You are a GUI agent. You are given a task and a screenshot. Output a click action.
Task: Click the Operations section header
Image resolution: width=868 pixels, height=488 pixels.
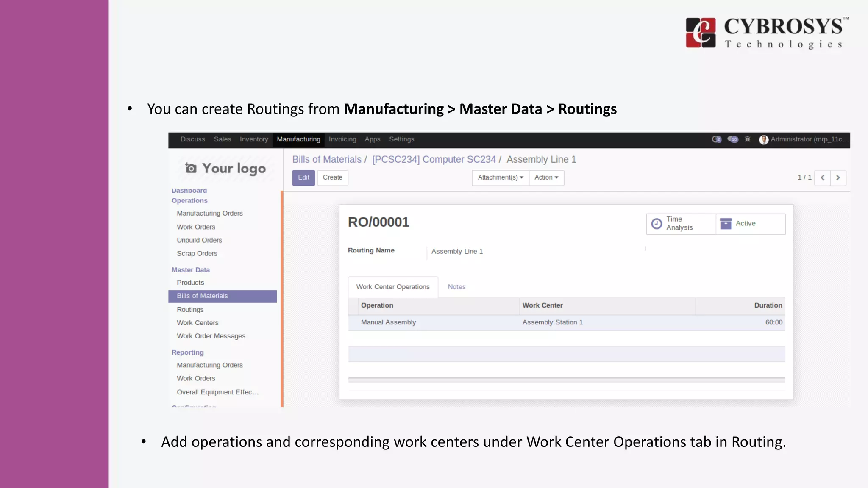click(x=189, y=201)
